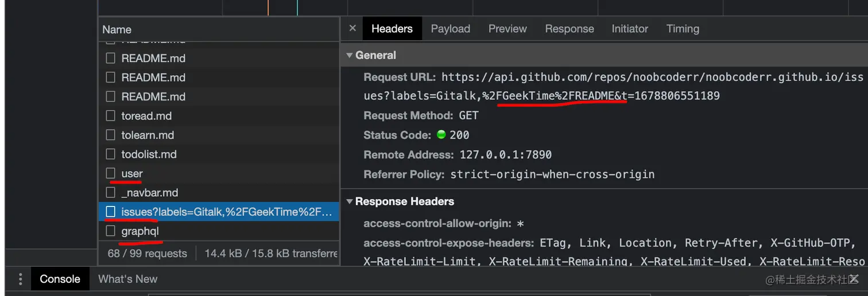The height and width of the screenshot is (296, 868).
Task: Switch to the Payload tab
Action: pyautogui.click(x=451, y=29)
